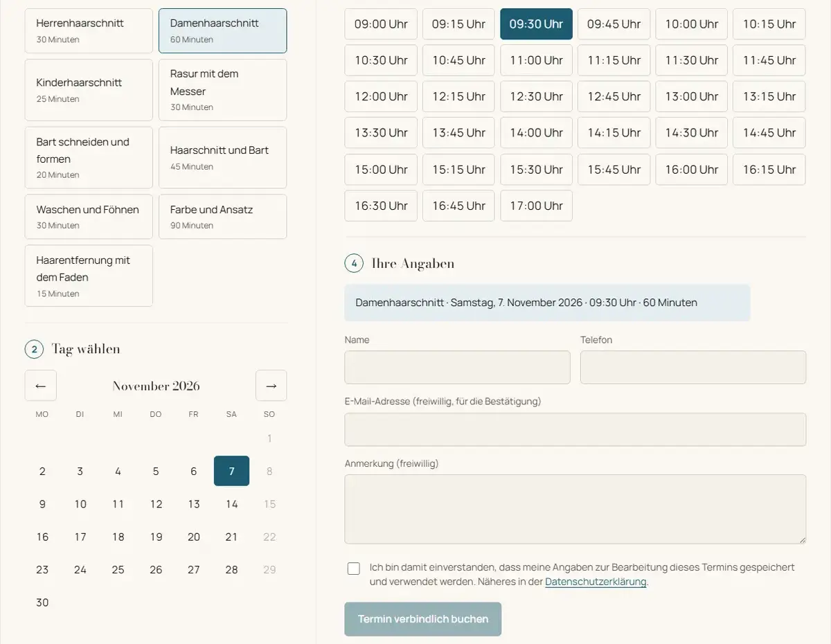Image resolution: width=831 pixels, height=644 pixels.
Task: Pick Haarschnitt und Bart service
Action: (x=222, y=157)
